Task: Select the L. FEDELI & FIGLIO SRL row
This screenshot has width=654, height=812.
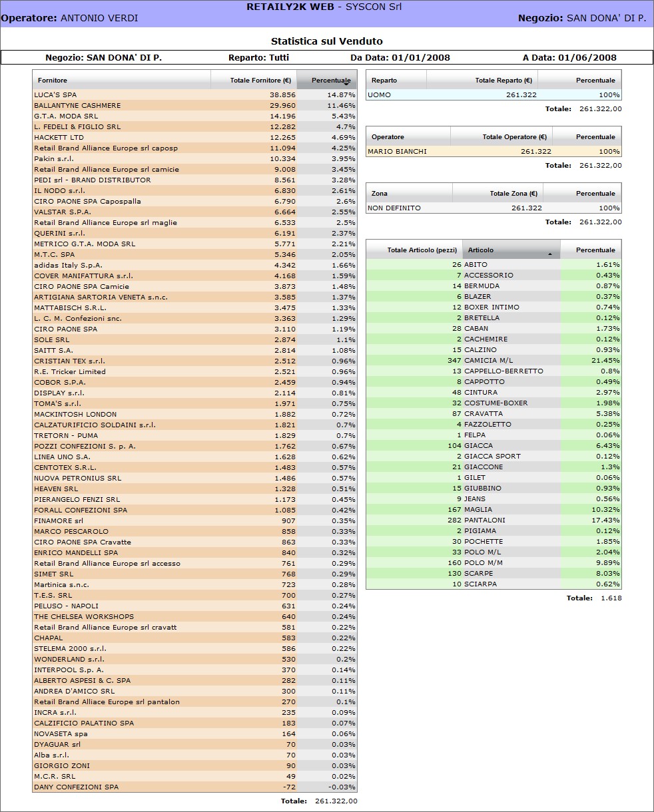Action: [x=195, y=127]
